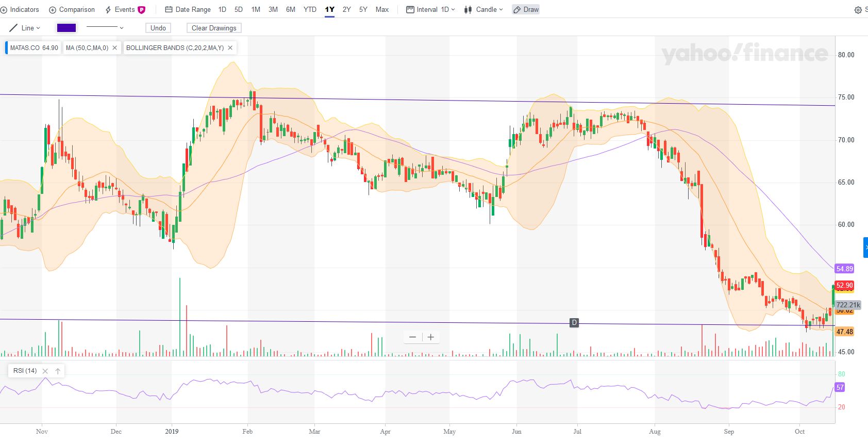Click the chart settings gear icon
The height and width of the screenshot is (444, 868).
pyautogui.click(x=858, y=10)
